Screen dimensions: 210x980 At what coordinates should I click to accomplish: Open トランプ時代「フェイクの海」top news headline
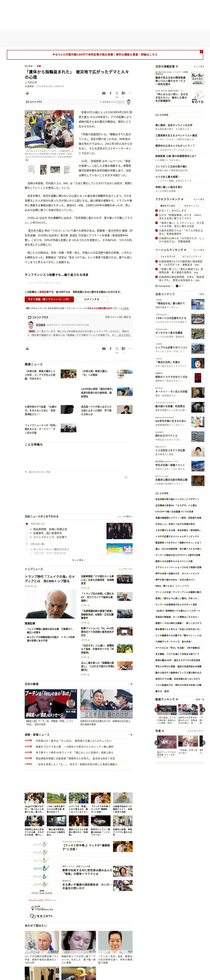[50, 579]
